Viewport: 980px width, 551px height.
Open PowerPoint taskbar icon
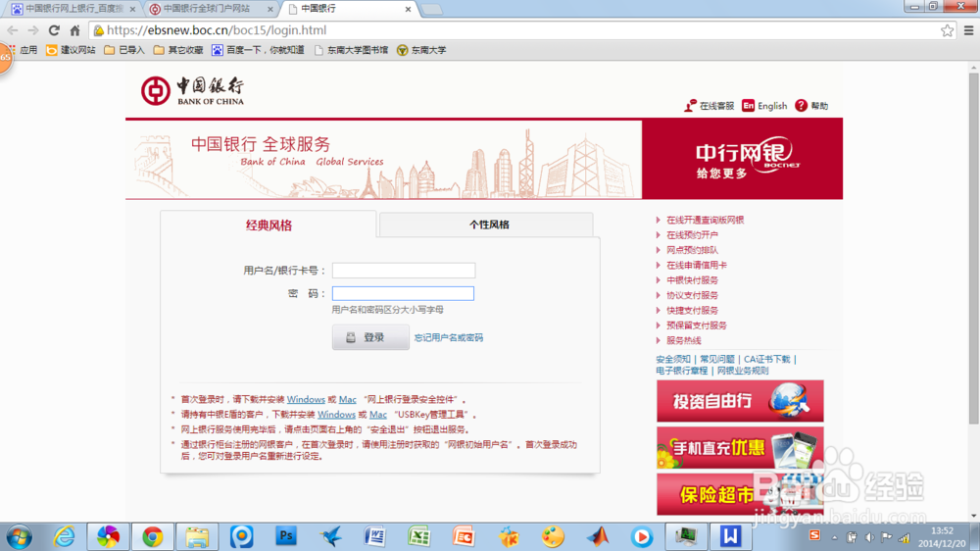pos(464,536)
